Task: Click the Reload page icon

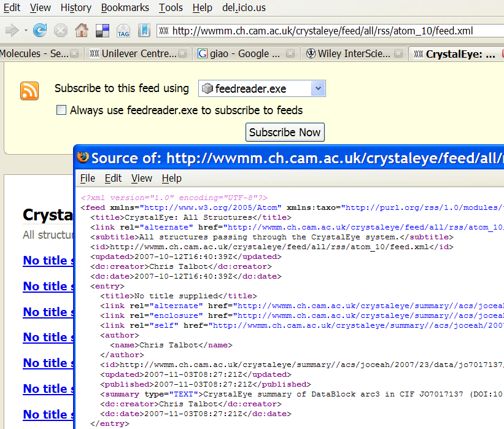Action: [x=41, y=30]
